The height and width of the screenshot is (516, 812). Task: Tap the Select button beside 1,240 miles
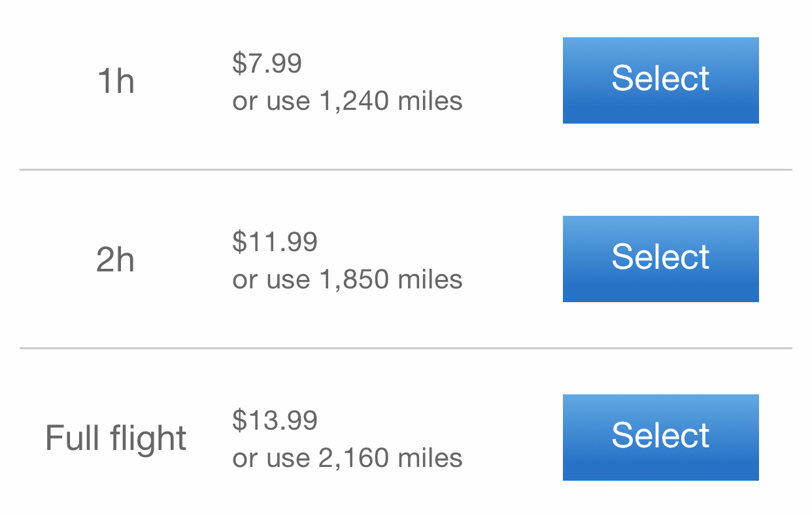(x=660, y=80)
